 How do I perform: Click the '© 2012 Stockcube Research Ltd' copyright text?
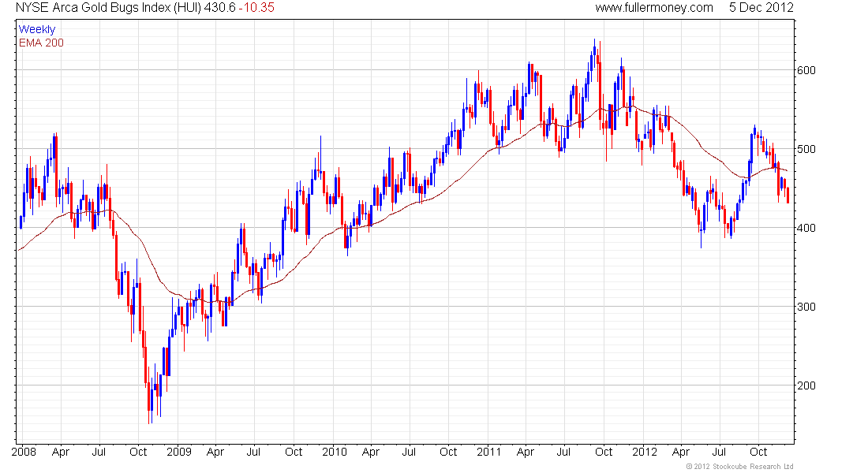[739, 467]
